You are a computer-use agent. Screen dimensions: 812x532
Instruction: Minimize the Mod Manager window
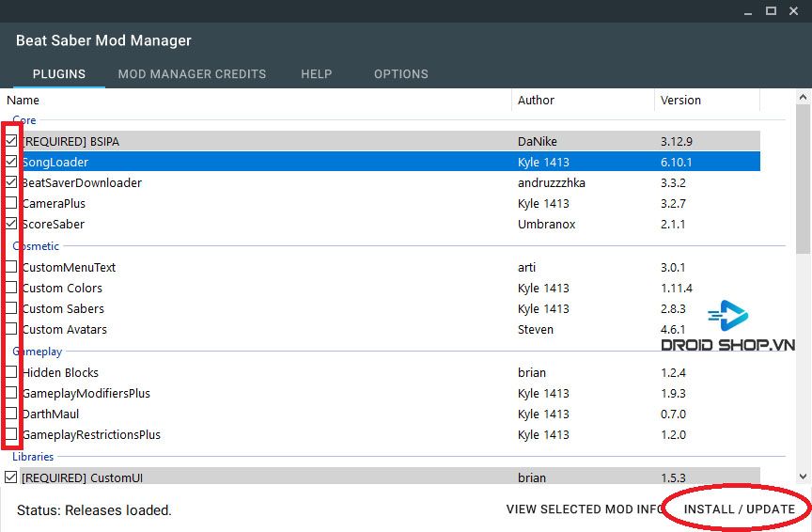pyautogui.click(x=748, y=11)
